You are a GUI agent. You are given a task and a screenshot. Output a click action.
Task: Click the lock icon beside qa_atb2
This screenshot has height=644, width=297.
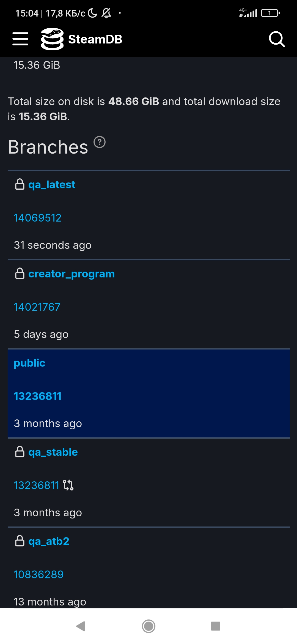tap(20, 541)
